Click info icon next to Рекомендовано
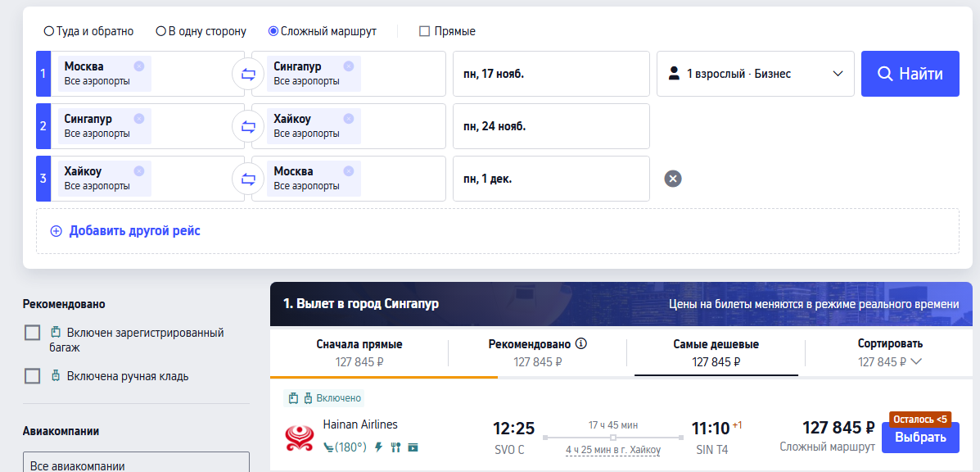 (x=580, y=344)
